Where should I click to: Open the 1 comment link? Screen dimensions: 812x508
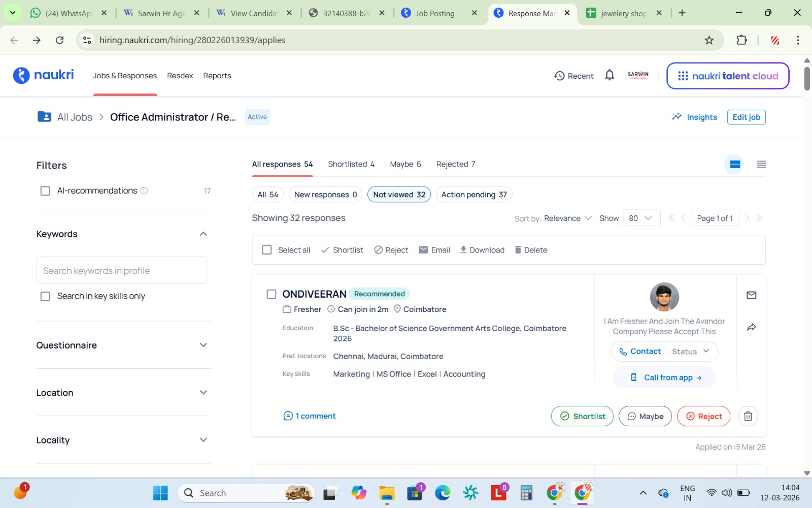coord(310,416)
